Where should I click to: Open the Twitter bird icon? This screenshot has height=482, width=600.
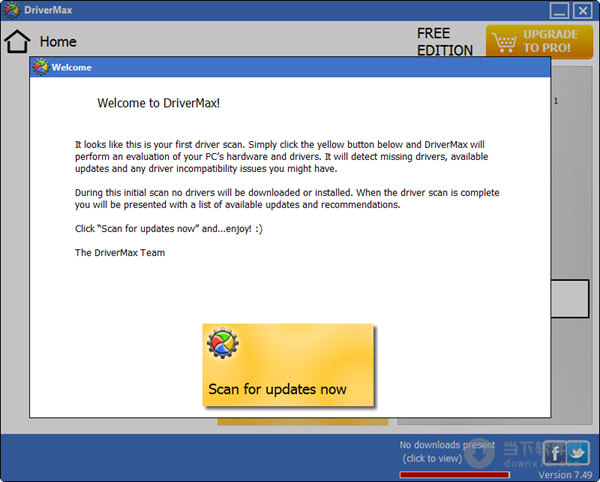tap(578, 453)
